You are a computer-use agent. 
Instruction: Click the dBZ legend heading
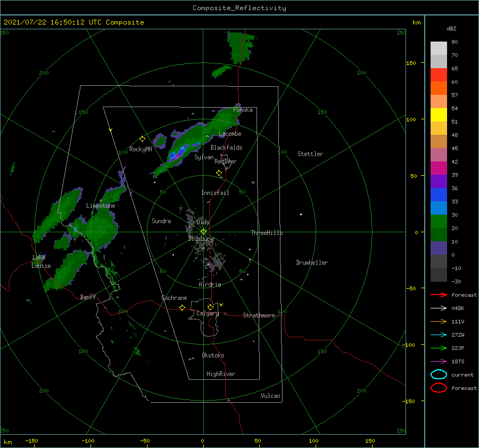pyautogui.click(x=451, y=29)
